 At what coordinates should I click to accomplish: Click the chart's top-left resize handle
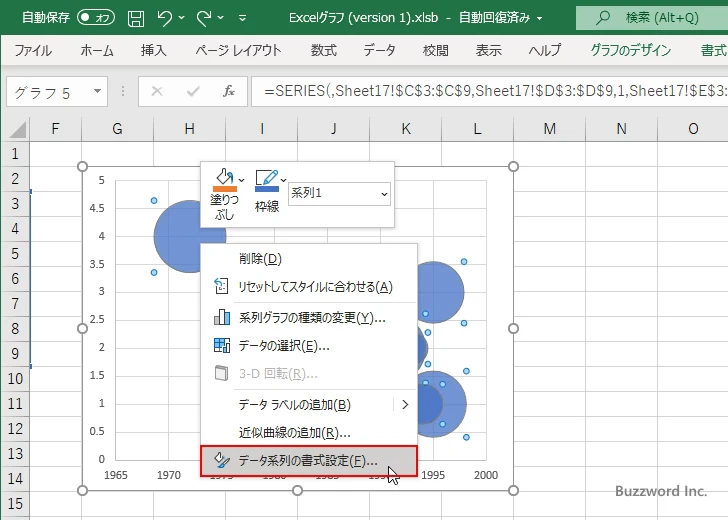coord(82,166)
